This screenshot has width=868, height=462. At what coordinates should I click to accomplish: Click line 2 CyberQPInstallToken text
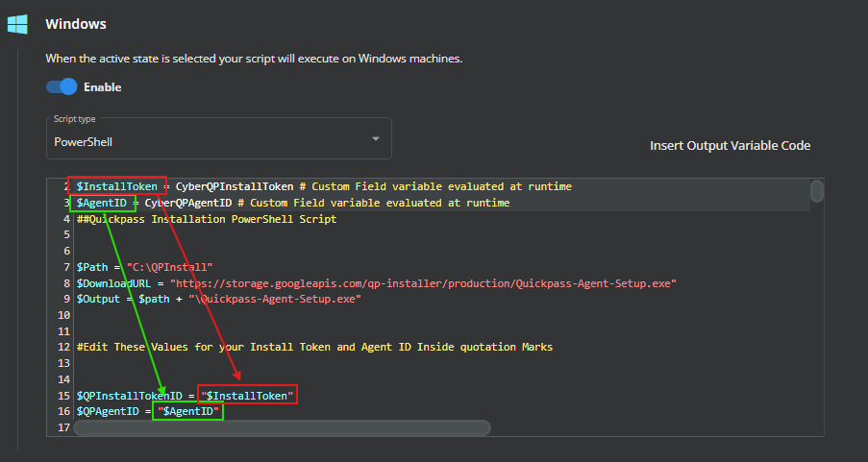point(235,186)
